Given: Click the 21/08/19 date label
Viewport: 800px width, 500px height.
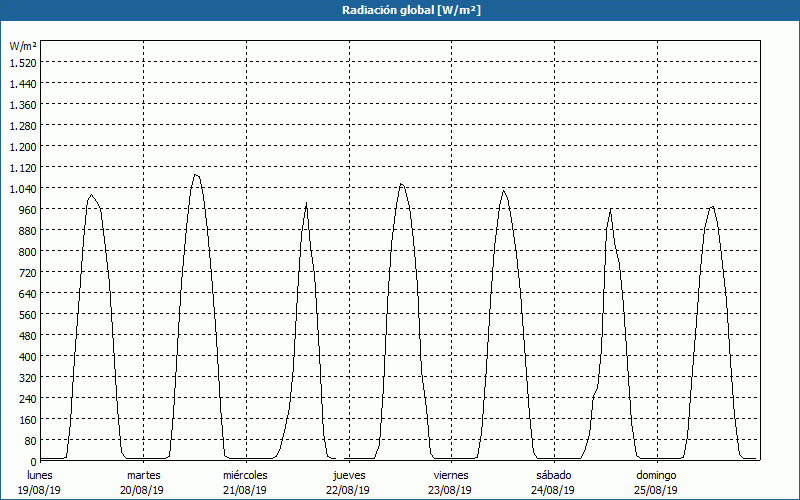Looking at the screenshot, I should (245, 490).
